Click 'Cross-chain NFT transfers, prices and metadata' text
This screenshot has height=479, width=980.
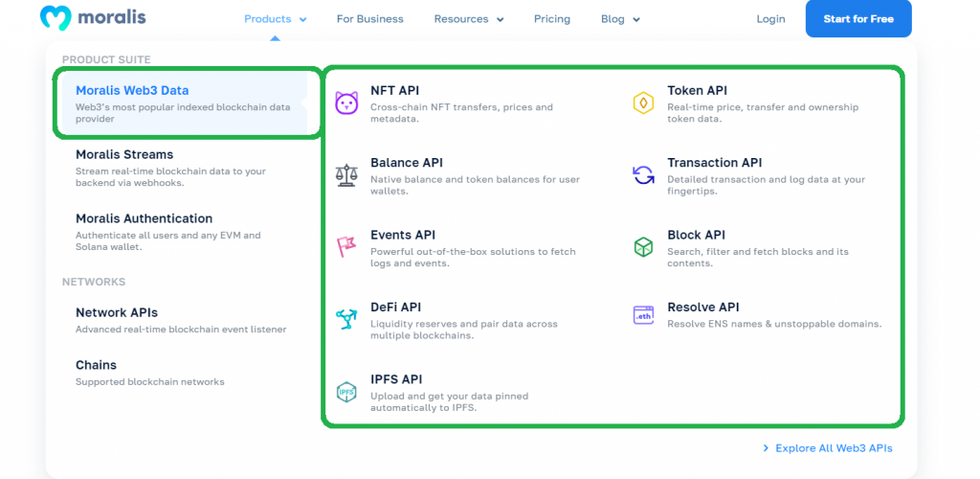(x=461, y=112)
